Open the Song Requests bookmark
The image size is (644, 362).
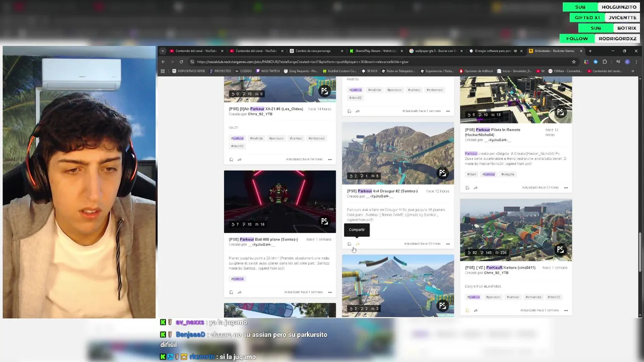tap(302, 71)
